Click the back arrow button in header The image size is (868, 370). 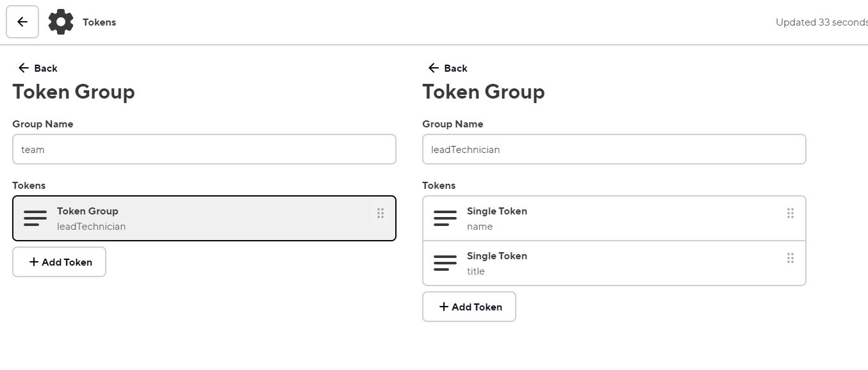[22, 22]
